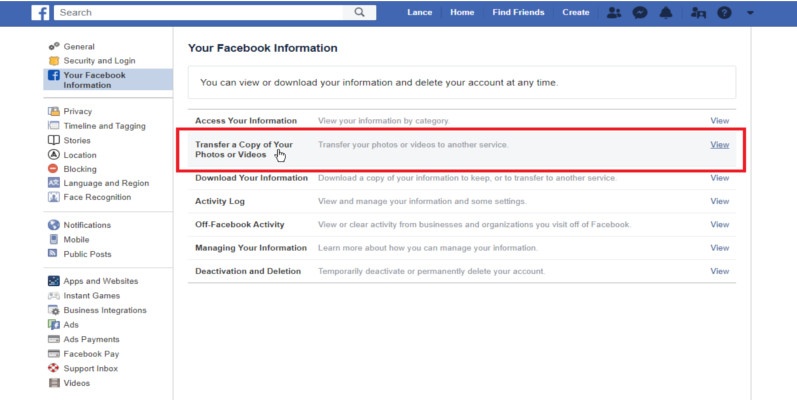Select Your Facebook Information sidebar item
Viewport: 797px width, 400px height.
[x=108, y=80]
